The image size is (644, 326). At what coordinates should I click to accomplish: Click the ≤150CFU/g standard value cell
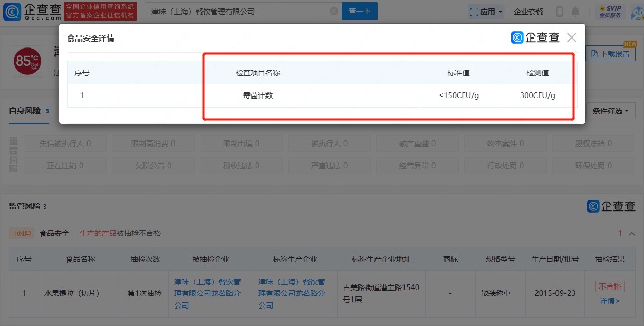[459, 96]
